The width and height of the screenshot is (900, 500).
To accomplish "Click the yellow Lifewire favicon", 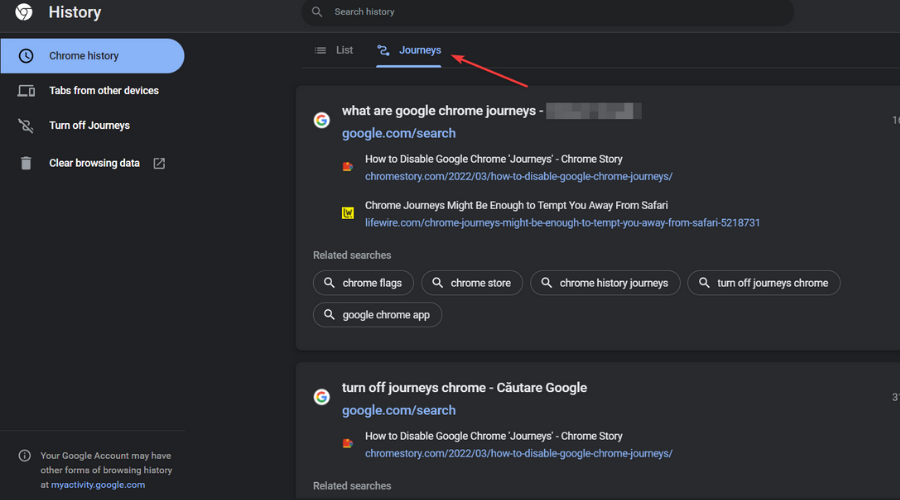I will pos(348,213).
